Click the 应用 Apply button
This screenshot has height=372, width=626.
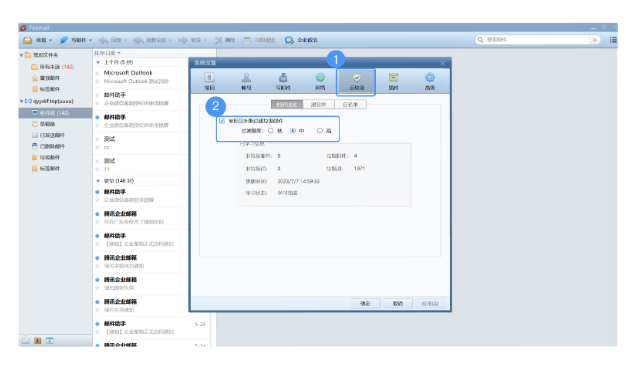point(430,304)
